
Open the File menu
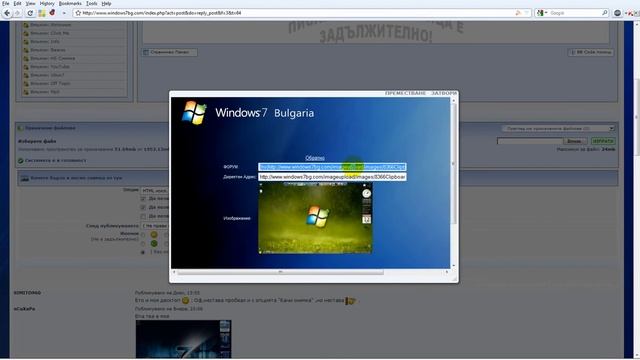coord(5,3)
